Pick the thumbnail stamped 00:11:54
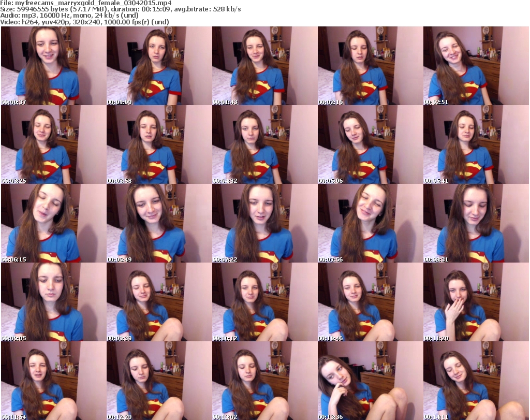 [53, 381]
